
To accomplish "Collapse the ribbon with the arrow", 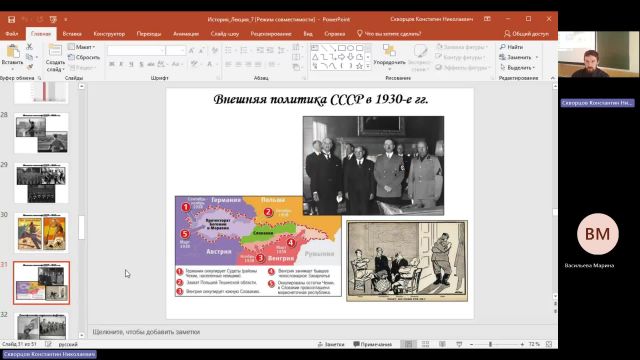I will tap(553, 78).
